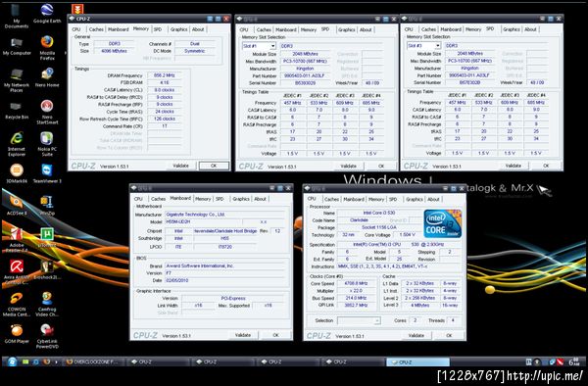Launch the Nero Home desktop shortcut

47,77
